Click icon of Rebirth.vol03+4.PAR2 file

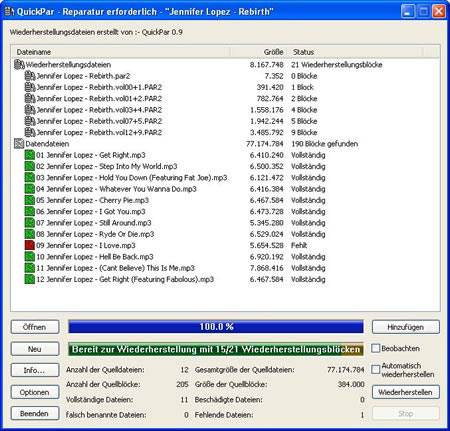click(x=30, y=110)
